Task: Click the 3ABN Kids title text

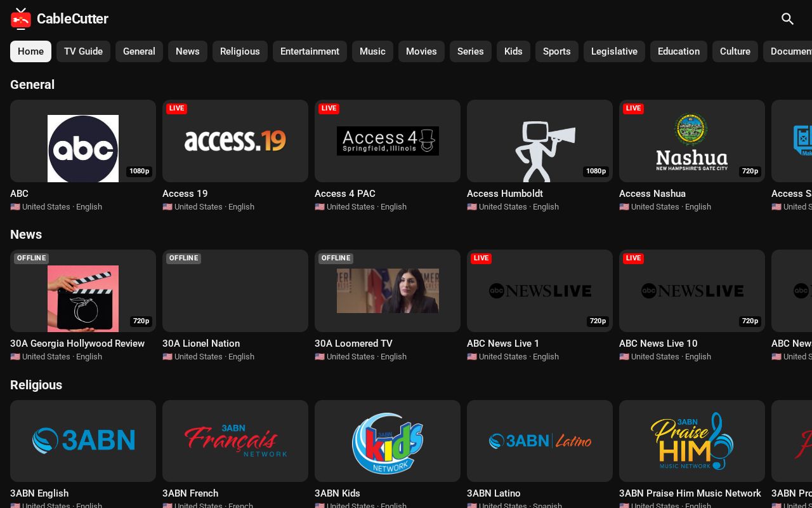Action: pos(337,493)
